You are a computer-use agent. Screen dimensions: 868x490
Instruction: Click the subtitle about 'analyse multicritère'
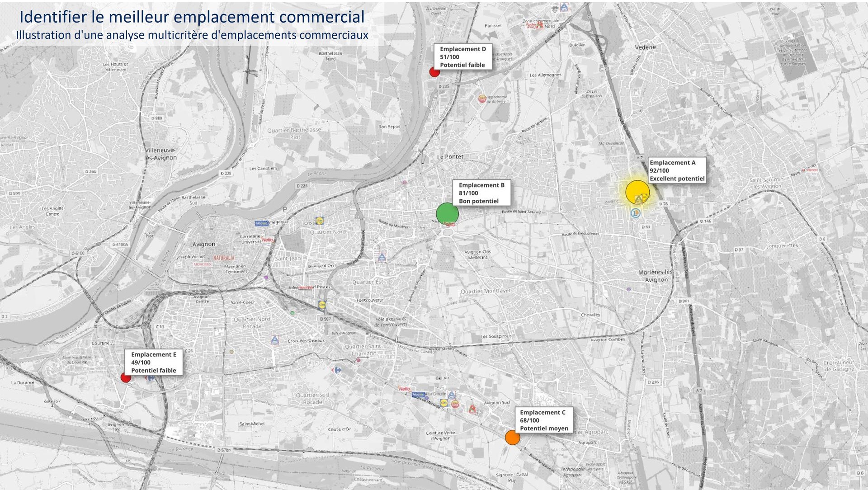tap(192, 35)
